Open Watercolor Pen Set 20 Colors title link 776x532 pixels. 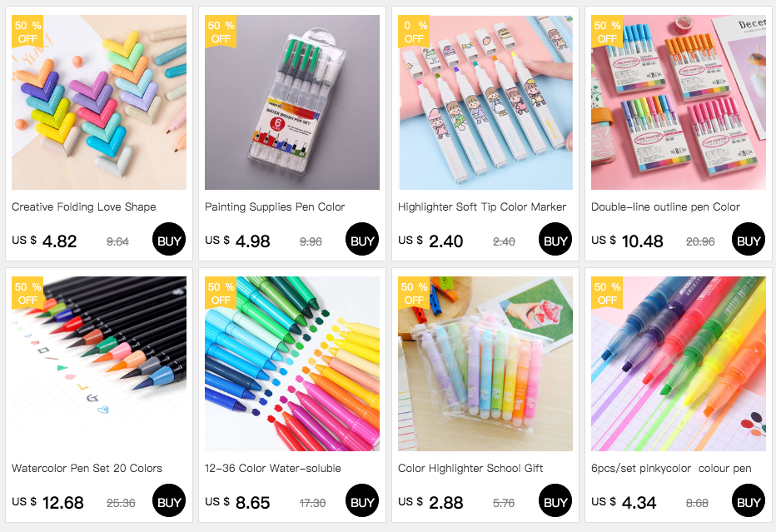coord(87,468)
